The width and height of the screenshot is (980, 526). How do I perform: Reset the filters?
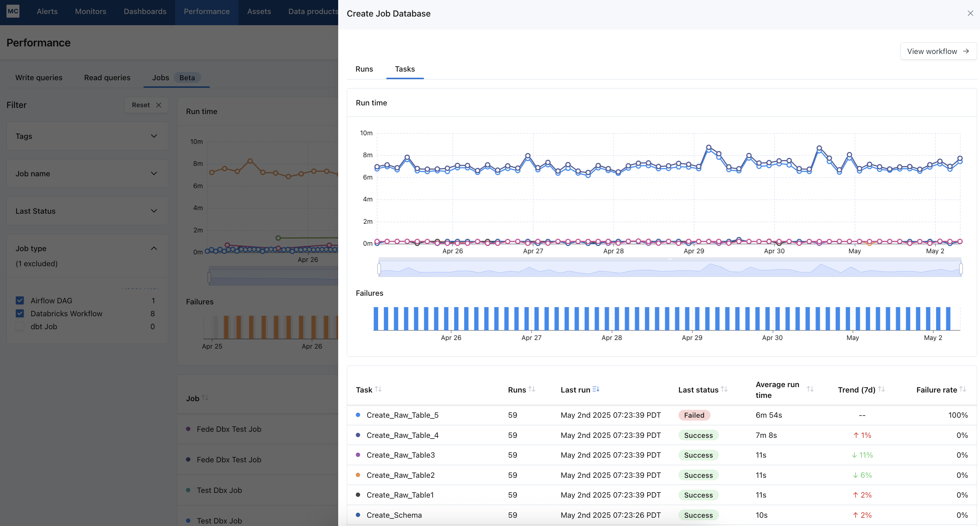point(146,105)
